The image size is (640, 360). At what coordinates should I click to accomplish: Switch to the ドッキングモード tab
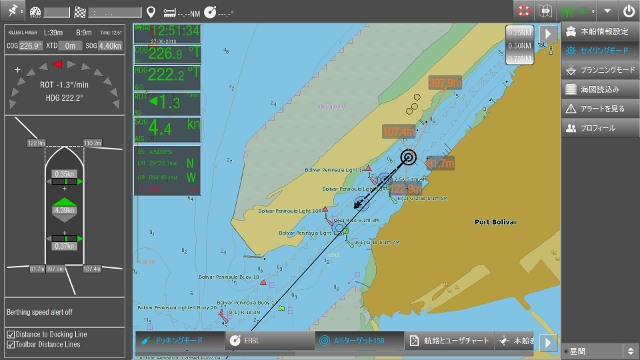(x=180, y=340)
